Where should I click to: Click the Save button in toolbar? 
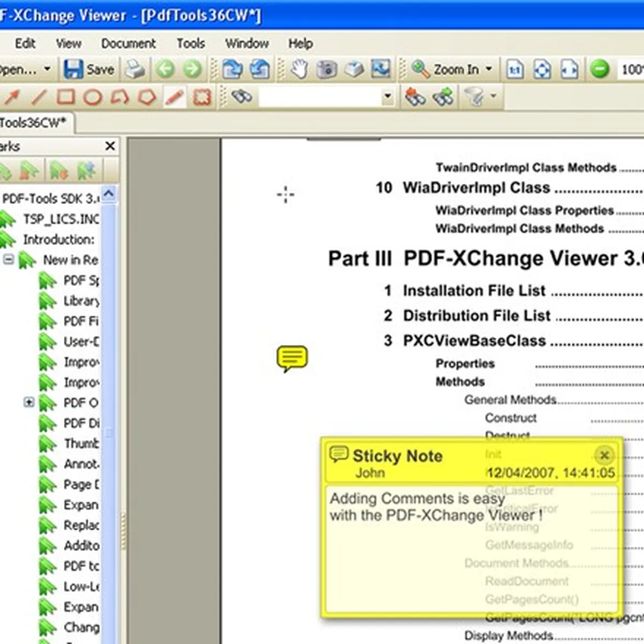tap(89, 69)
